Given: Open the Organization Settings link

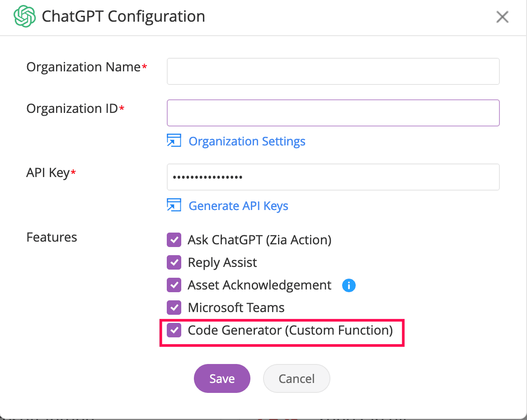Looking at the screenshot, I should pos(247,141).
